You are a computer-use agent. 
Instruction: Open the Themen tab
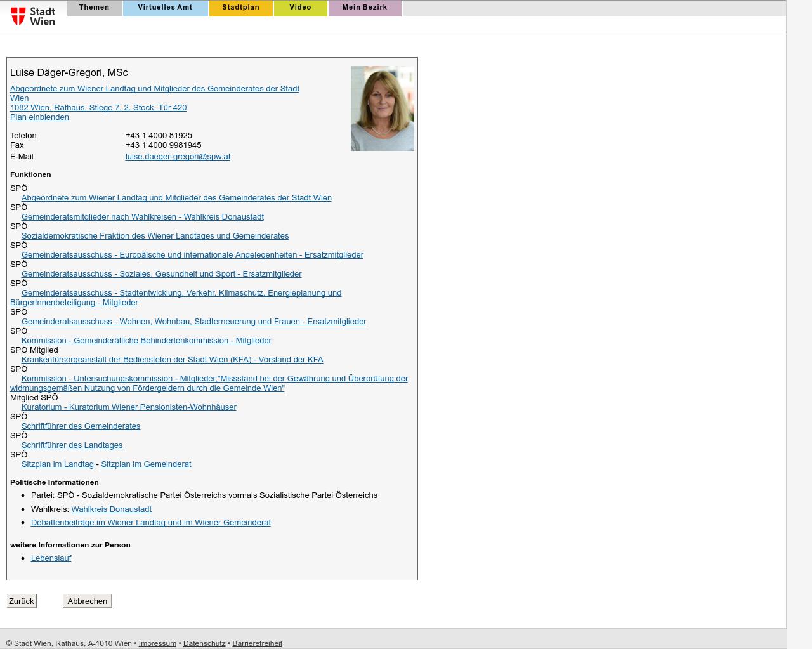[94, 8]
